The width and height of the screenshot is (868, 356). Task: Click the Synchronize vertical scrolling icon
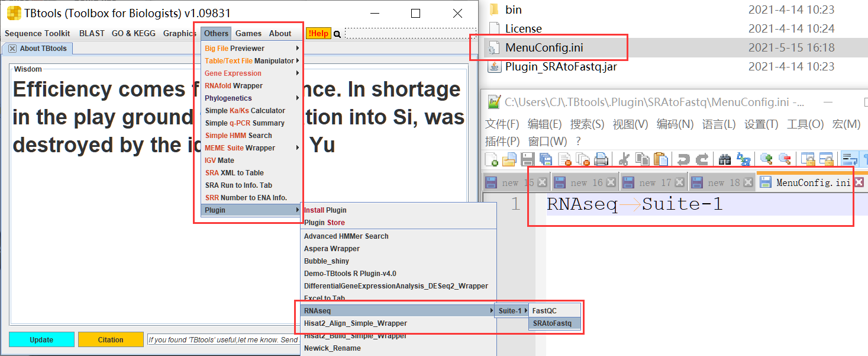pyautogui.click(x=807, y=159)
